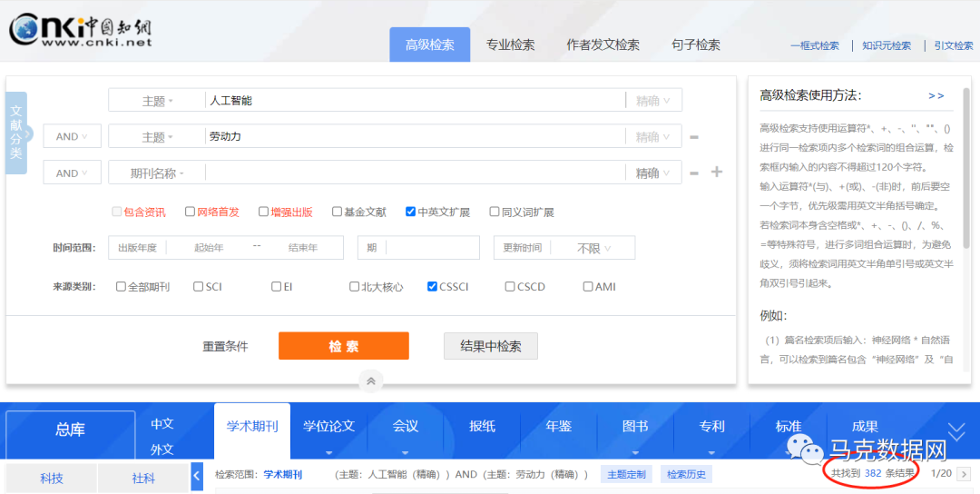
Task: Open the 知识元检索 link
Action: point(887,45)
